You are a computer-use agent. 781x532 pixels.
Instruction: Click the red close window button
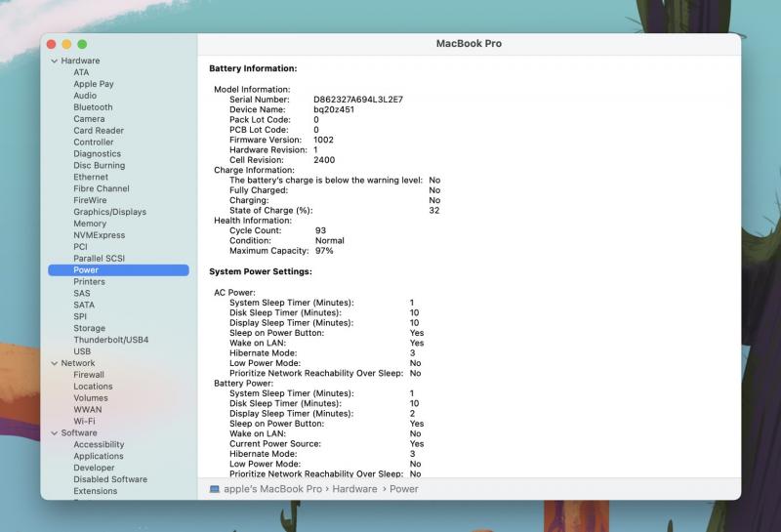point(52,44)
